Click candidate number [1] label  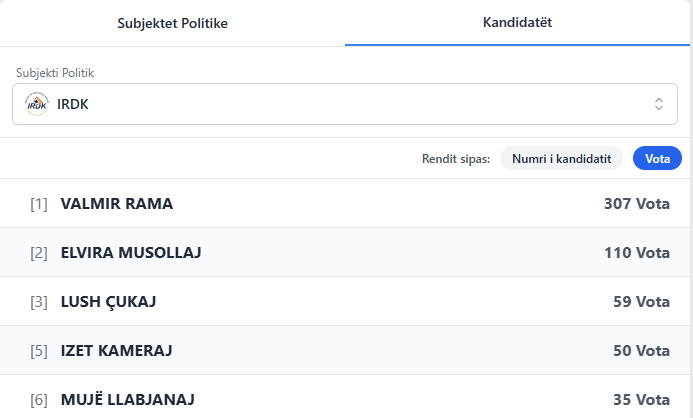tap(39, 204)
